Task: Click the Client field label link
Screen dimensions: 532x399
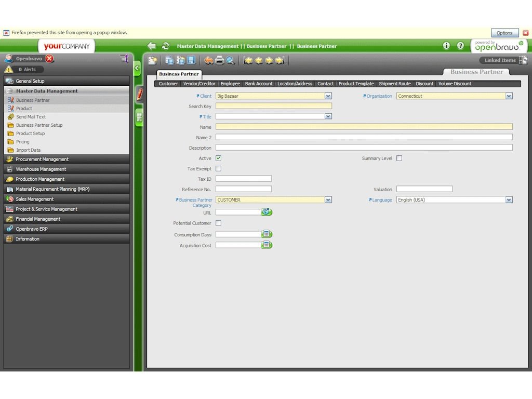Action: (206, 96)
